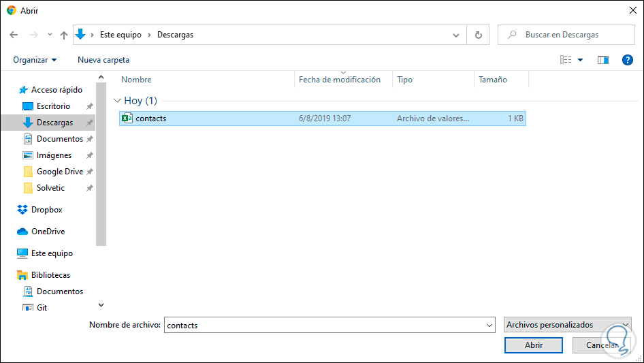This screenshot has width=644, height=363.
Task: Refresh the Descargas folder view
Action: click(x=478, y=35)
